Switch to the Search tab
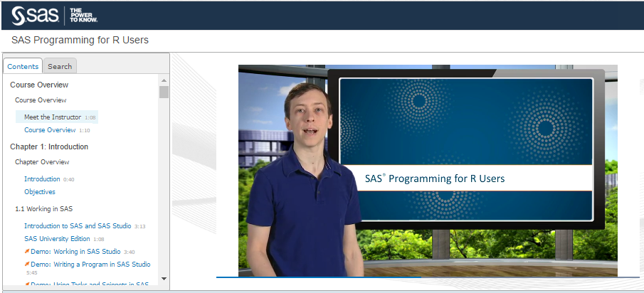644x293 pixels. tap(60, 66)
